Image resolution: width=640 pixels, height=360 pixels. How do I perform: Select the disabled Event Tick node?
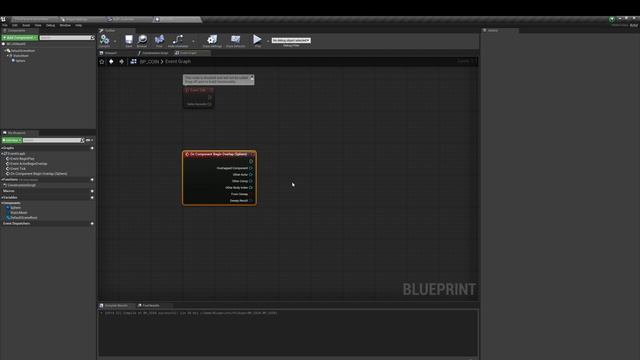(x=198, y=97)
